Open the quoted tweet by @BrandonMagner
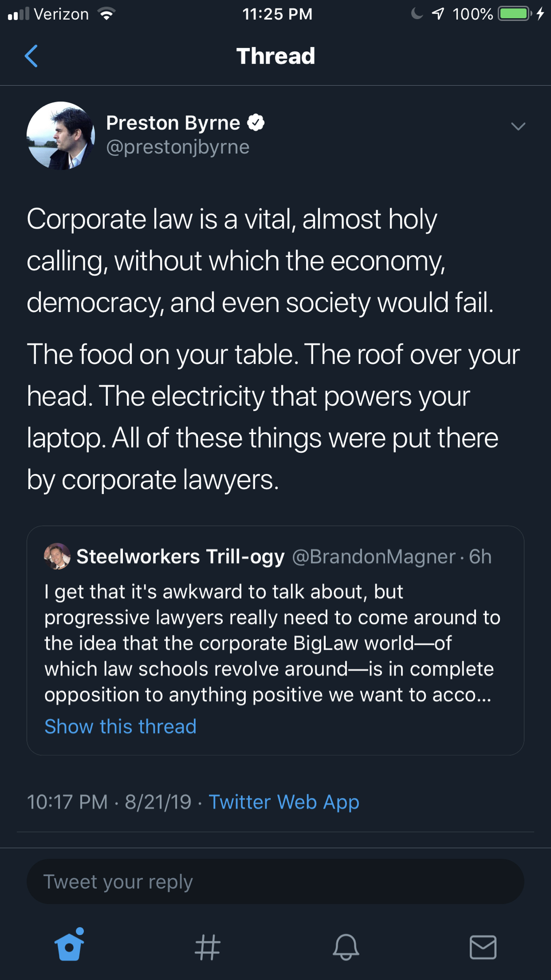Image resolution: width=551 pixels, height=980 pixels. [x=275, y=642]
